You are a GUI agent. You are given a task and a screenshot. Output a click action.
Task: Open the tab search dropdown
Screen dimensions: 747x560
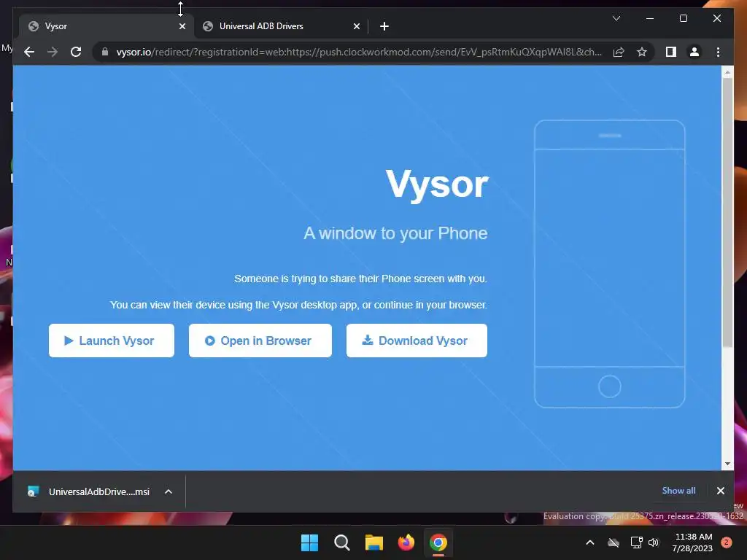click(616, 18)
